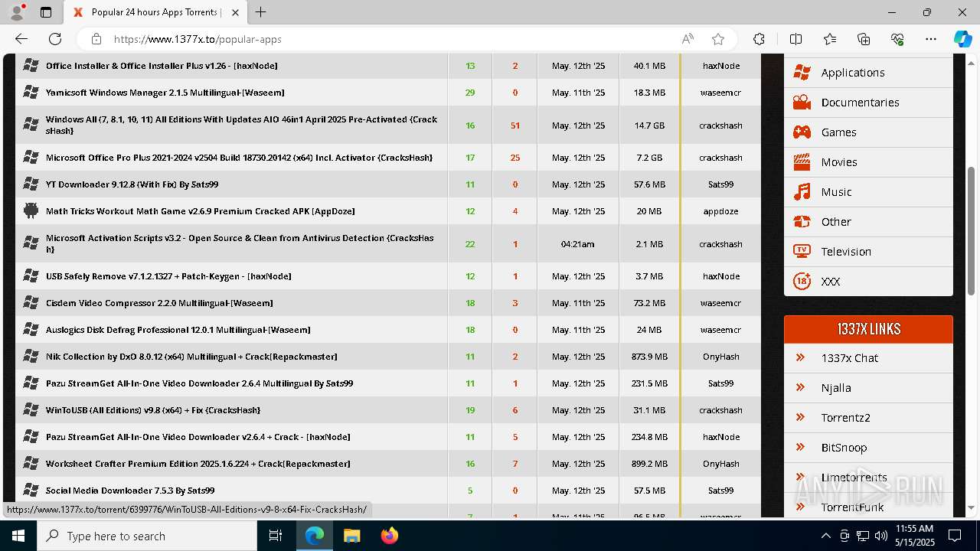This screenshot has height=551, width=980.
Task: Click the Music note icon
Action: tap(802, 192)
